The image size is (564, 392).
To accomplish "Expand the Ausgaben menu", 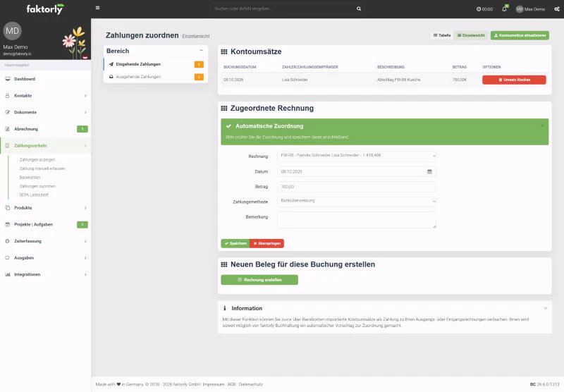I will (45, 258).
